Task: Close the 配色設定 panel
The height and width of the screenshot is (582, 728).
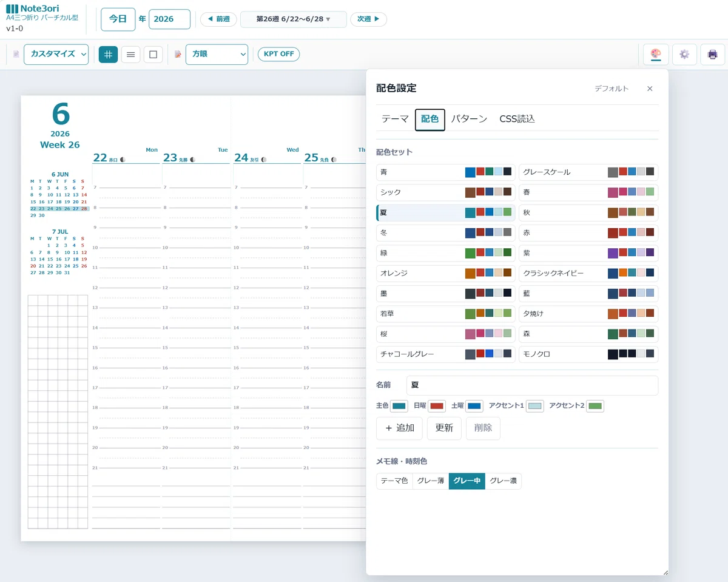Action: (x=650, y=89)
